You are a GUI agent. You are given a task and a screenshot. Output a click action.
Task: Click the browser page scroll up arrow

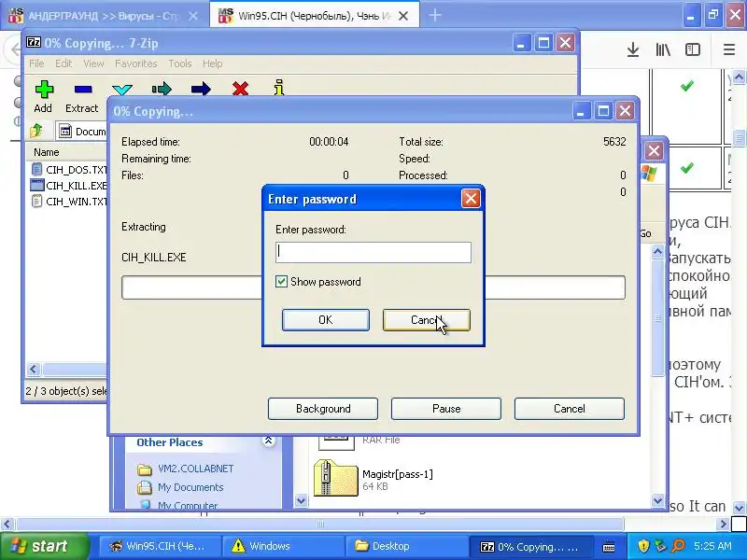[x=740, y=77]
